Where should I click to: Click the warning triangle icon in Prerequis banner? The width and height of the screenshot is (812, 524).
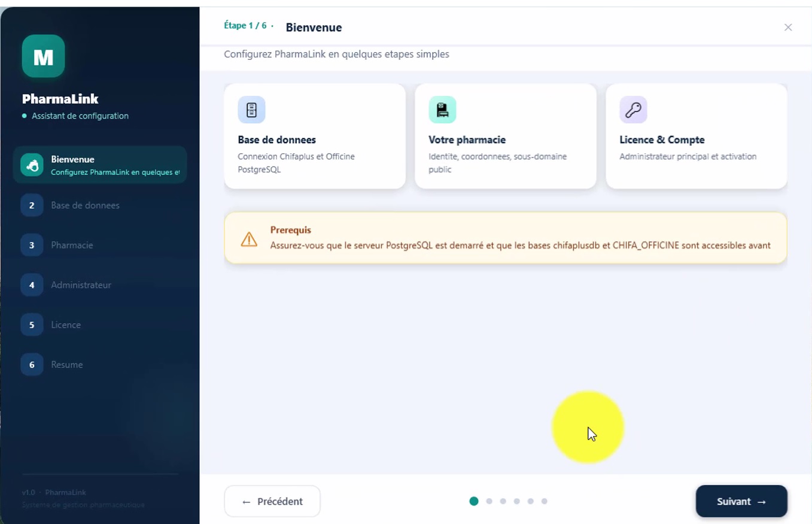coord(249,239)
